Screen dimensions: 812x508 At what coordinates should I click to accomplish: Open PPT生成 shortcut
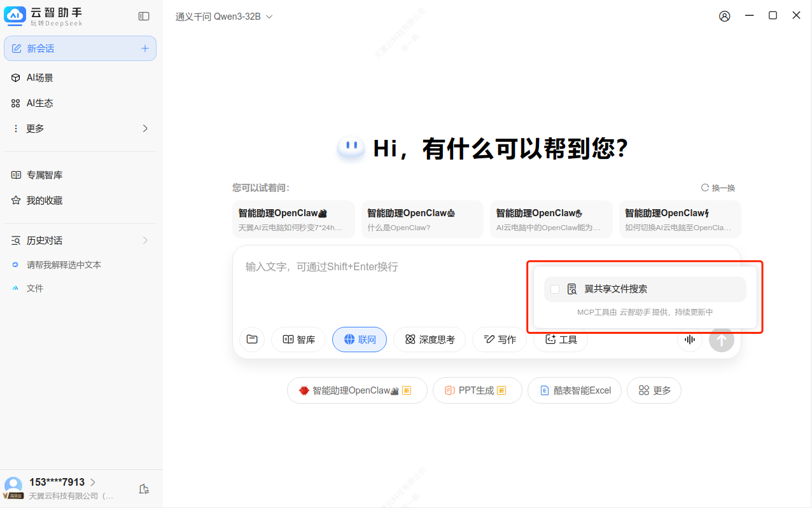[x=477, y=390]
